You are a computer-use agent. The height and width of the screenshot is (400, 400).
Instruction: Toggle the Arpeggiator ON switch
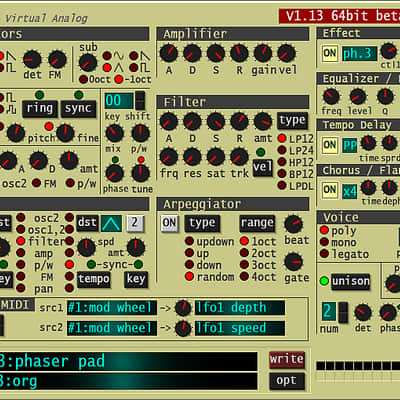coord(169,223)
